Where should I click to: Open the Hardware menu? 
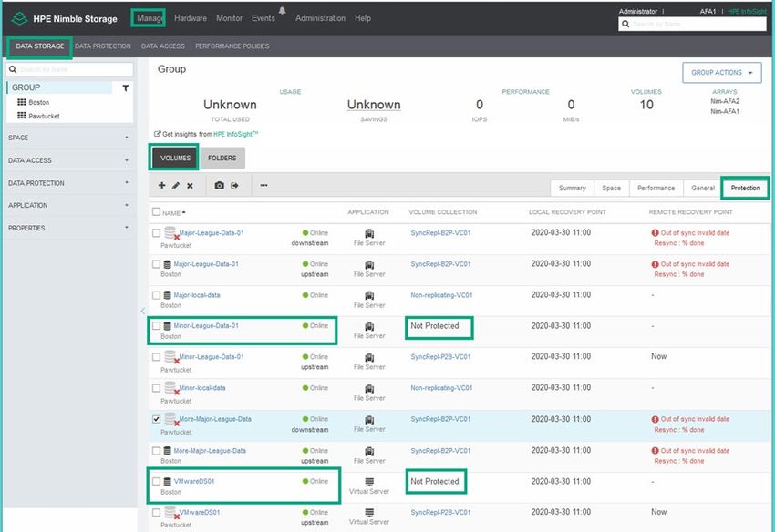[x=191, y=18]
